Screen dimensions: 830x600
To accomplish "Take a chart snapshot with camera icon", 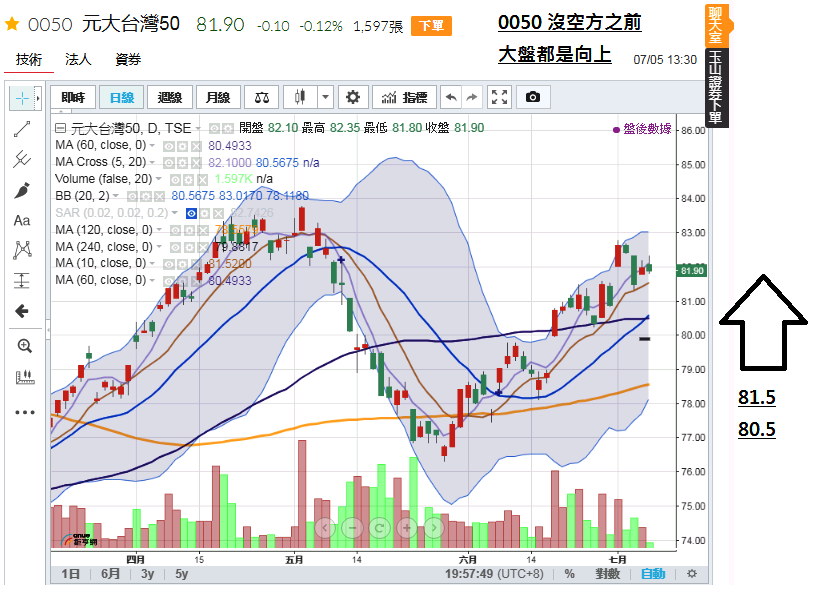I will [x=533, y=97].
